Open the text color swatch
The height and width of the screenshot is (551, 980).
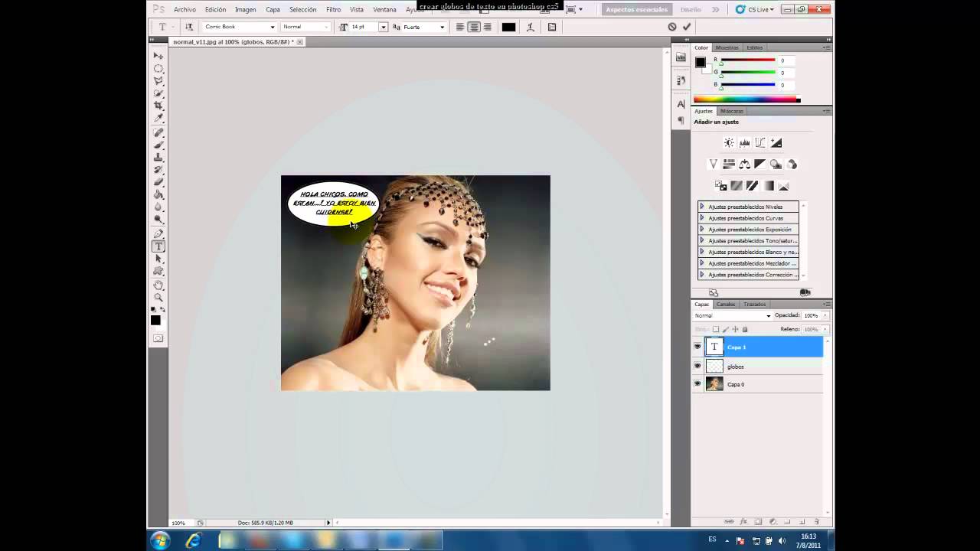508,27
